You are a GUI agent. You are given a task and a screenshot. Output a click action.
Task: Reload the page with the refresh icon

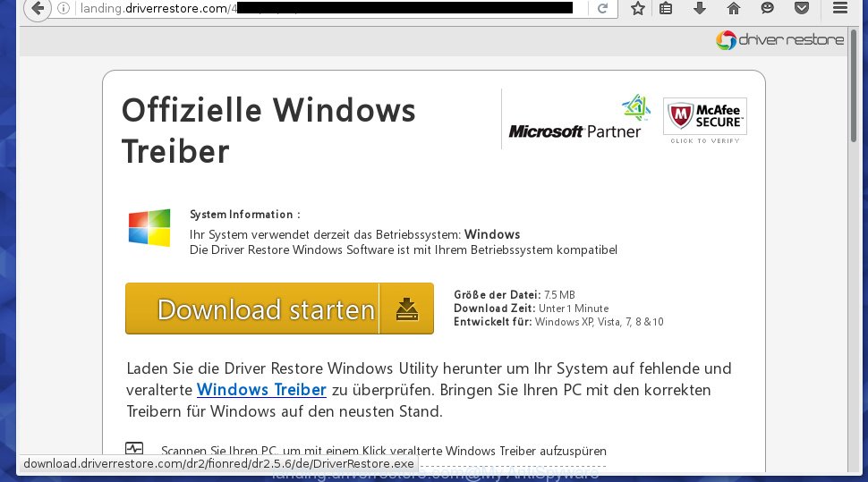pos(602,8)
